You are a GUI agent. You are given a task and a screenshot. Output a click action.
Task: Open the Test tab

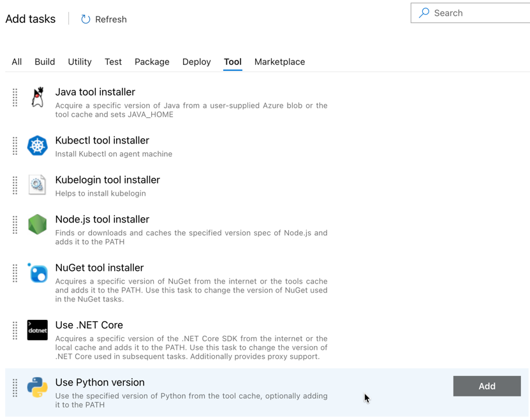113,62
